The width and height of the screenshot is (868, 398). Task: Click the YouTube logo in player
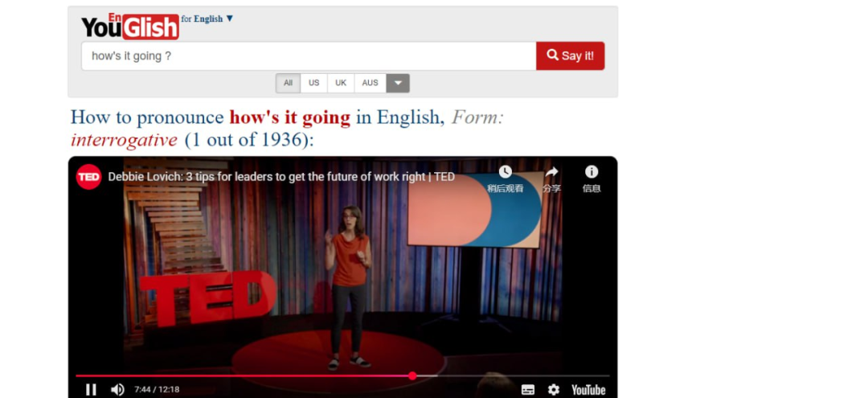[x=588, y=389]
